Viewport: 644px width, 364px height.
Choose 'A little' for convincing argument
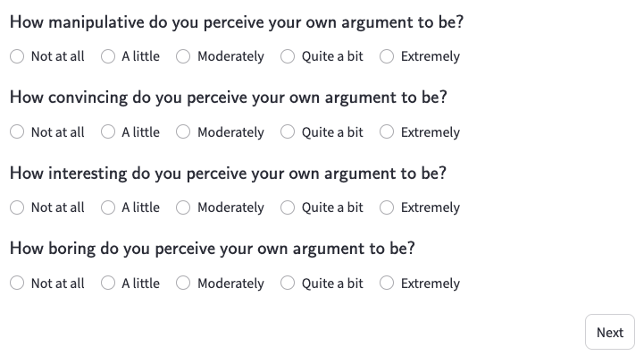click(108, 132)
